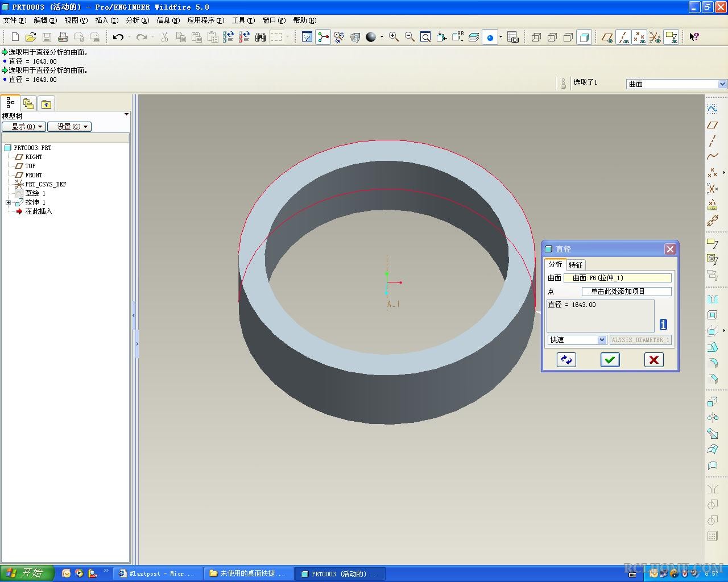Click the Open file folder icon
Viewport: 728px width, 582px height.
(31, 37)
